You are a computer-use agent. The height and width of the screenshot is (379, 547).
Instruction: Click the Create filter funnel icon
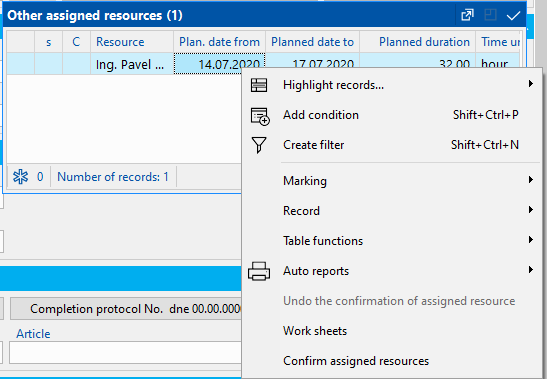[259, 145]
